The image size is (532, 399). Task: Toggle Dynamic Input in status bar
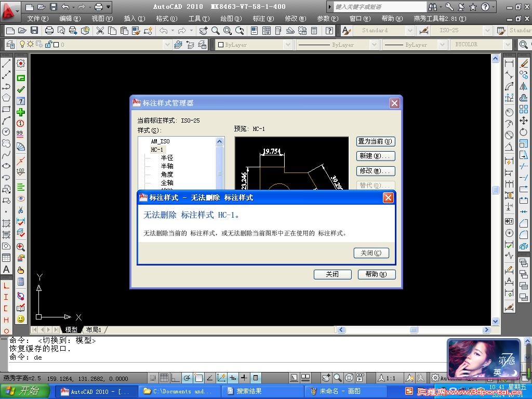tap(233, 378)
